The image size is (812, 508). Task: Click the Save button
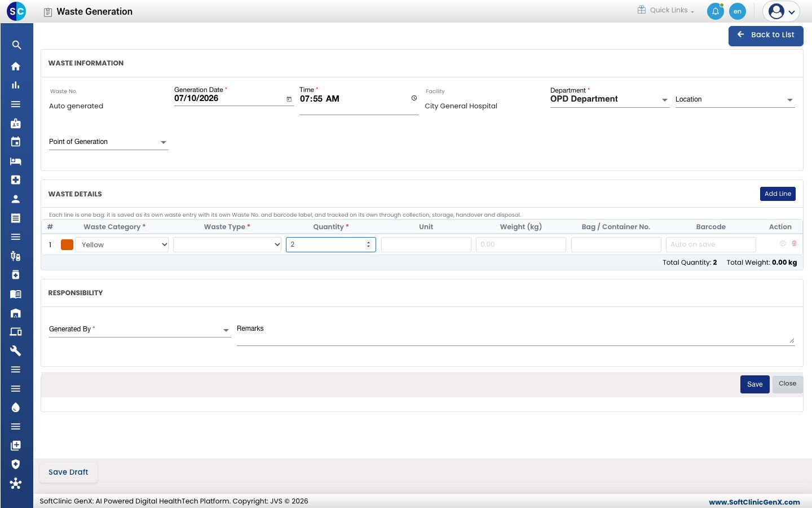click(x=754, y=384)
